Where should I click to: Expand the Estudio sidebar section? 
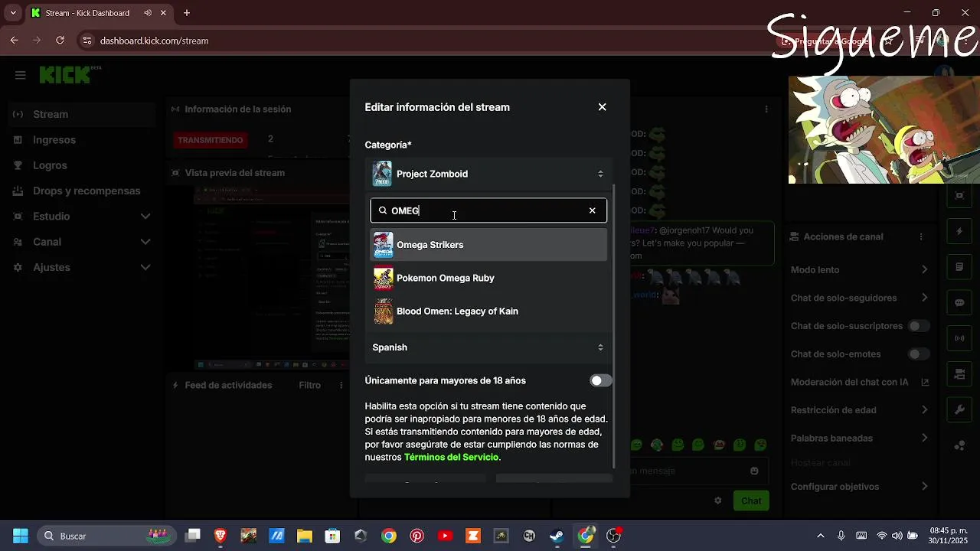80,217
